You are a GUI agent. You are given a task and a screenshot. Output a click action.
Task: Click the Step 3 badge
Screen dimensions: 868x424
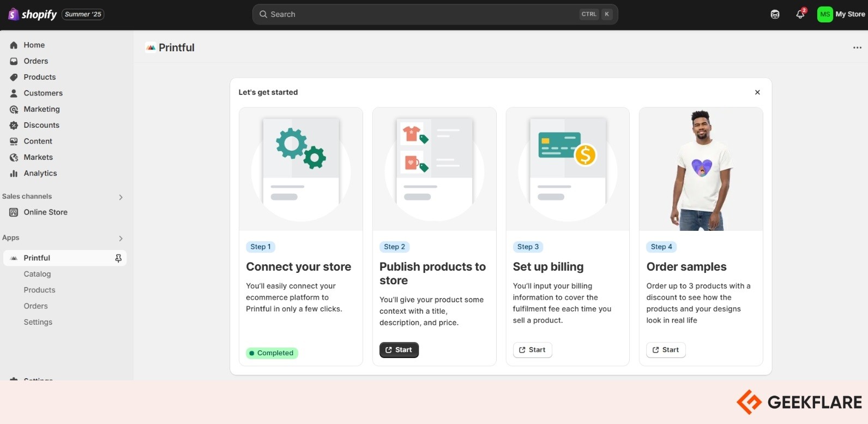click(528, 247)
